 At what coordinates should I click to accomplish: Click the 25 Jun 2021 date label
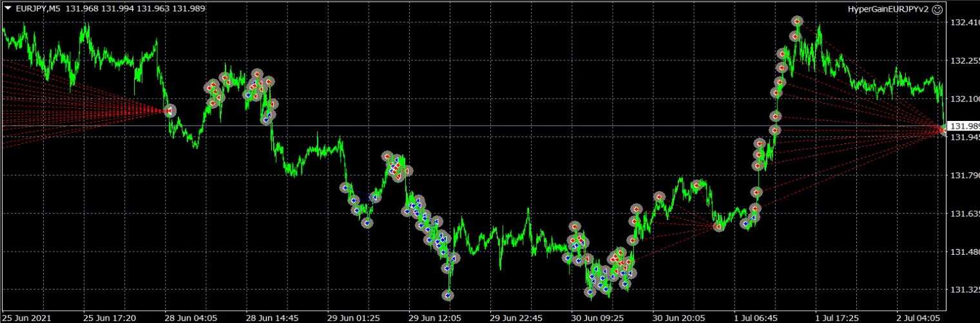pyautogui.click(x=26, y=318)
